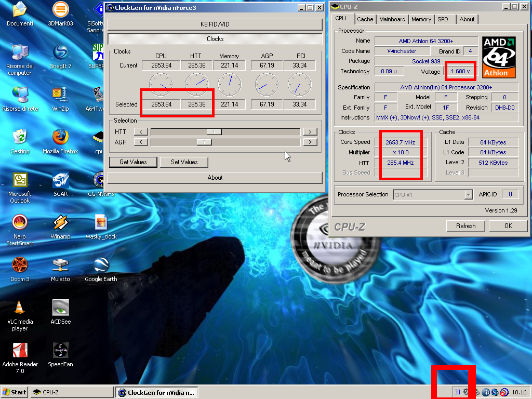Increase AGP with the right arrow
Viewport: 532px width, 399px height.
(x=310, y=142)
